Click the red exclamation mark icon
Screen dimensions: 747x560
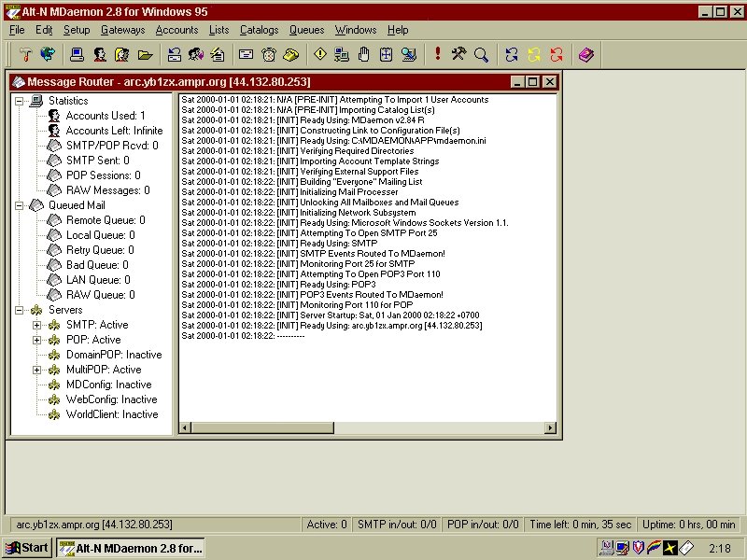pos(437,54)
